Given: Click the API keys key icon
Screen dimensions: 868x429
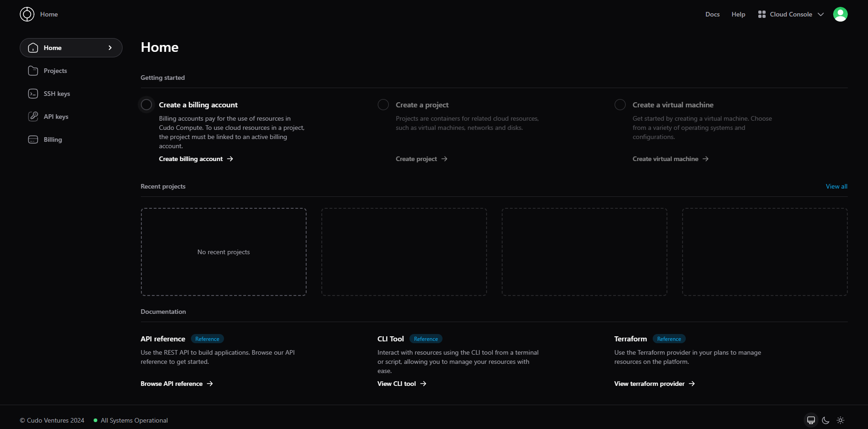Looking at the screenshot, I should click(x=33, y=117).
